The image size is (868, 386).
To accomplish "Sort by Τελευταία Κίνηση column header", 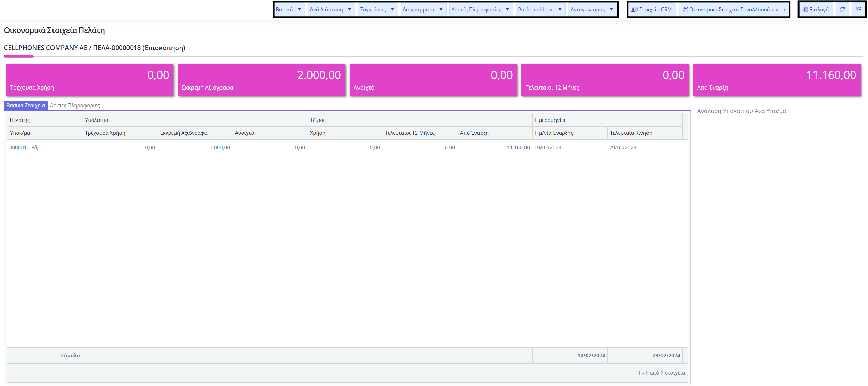I will [645, 133].
